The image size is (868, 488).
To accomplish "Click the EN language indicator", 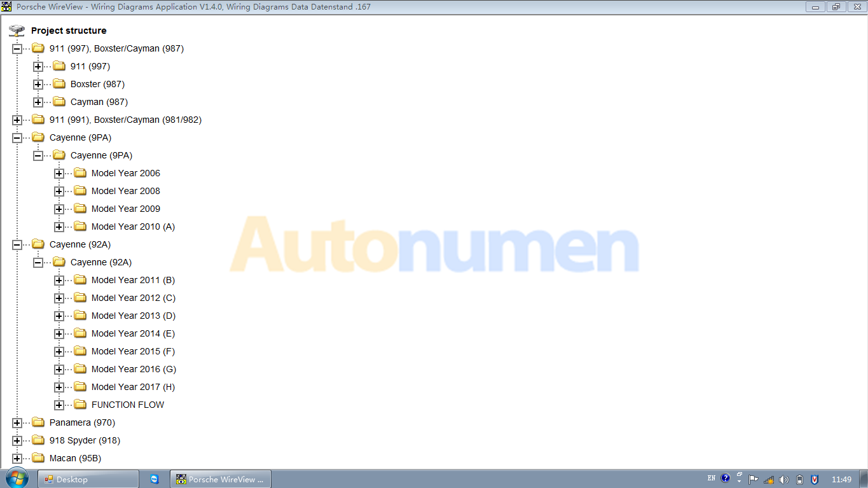I will point(711,478).
